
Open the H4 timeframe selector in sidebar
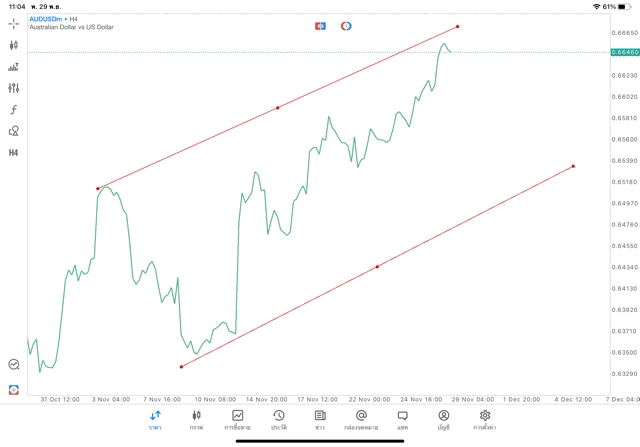13,153
